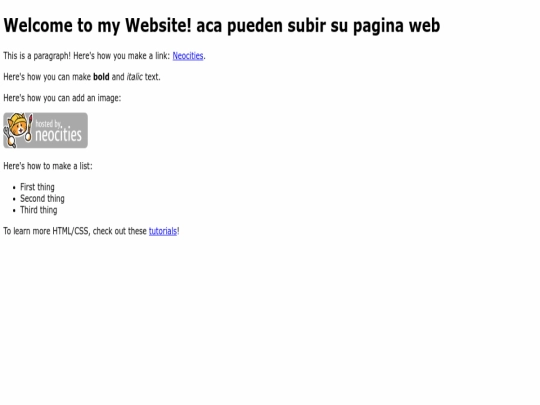
Task: Click the italic word in second paragraph
Action: click(134, 77)
